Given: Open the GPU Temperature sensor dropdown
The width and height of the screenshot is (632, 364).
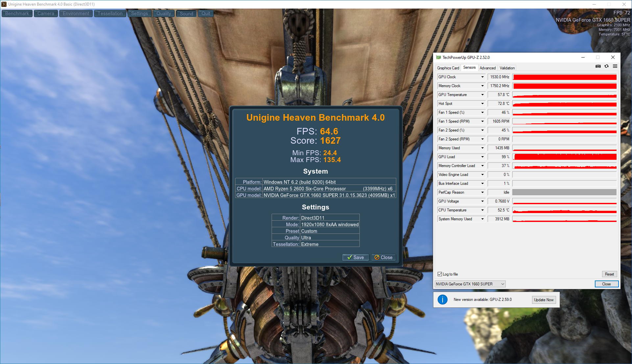Looking at the screenshot, I should [482, 95].
